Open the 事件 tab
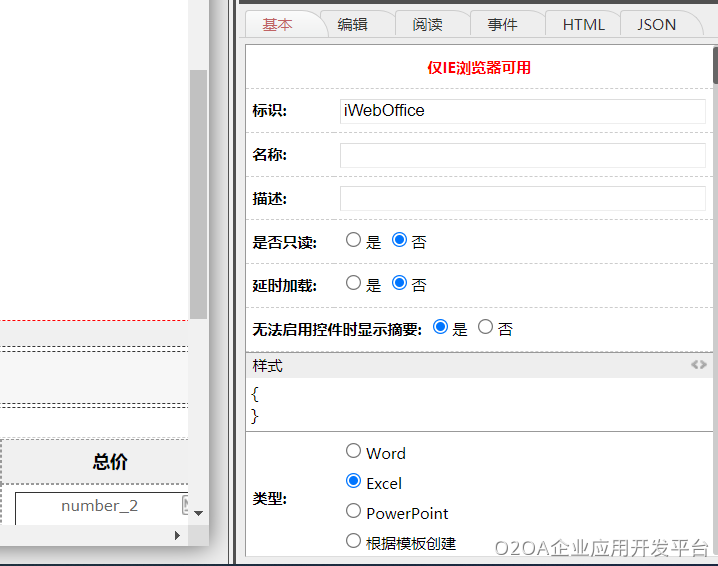 tap(502, 25)
